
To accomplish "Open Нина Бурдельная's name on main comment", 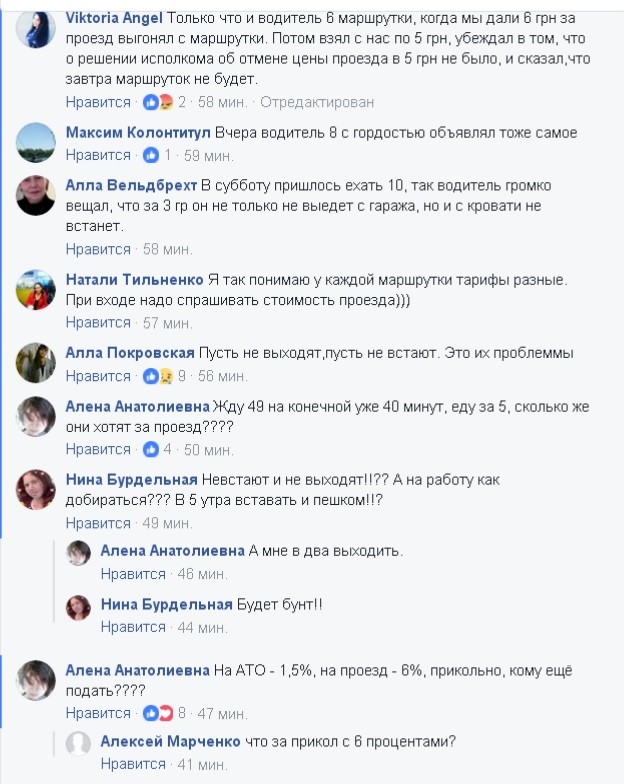I will pos(132,480).
